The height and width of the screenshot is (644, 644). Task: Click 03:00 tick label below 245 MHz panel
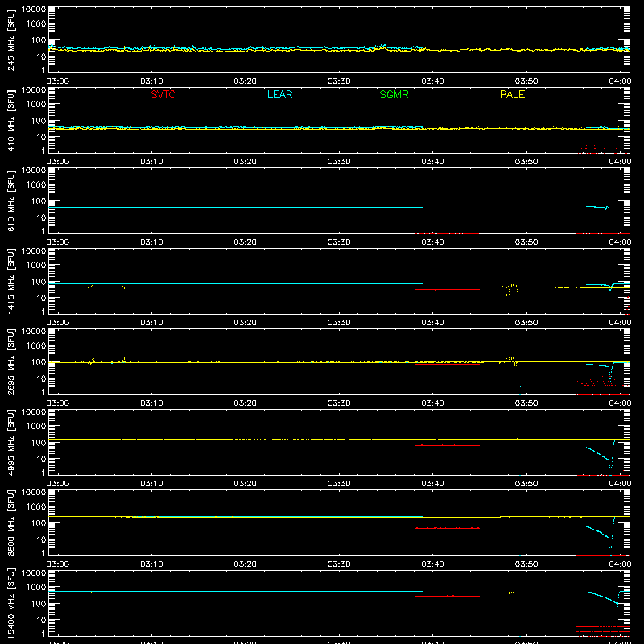[x=57, y=81]
